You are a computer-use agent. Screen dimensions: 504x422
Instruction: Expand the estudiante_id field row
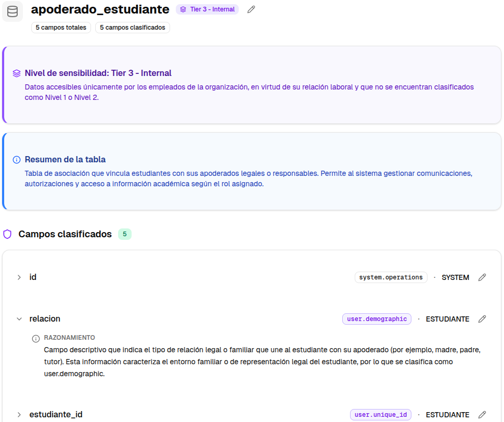19,414
